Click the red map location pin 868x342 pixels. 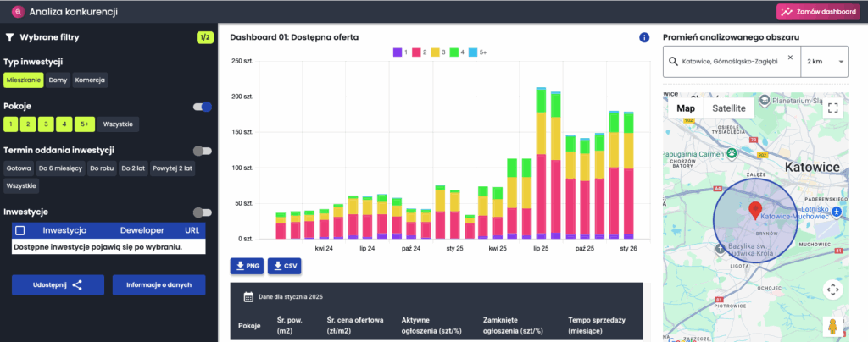point(754,212)
